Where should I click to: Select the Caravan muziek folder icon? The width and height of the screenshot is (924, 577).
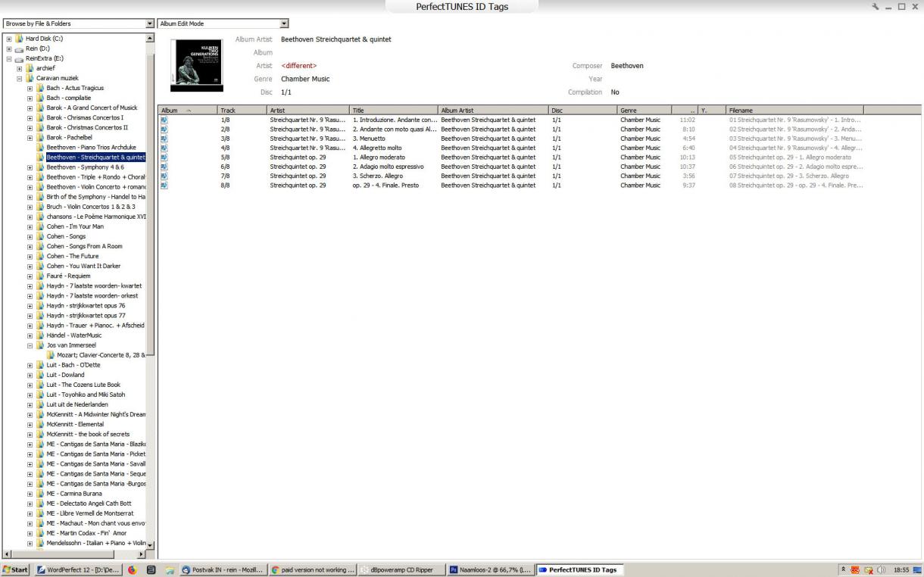30,78
